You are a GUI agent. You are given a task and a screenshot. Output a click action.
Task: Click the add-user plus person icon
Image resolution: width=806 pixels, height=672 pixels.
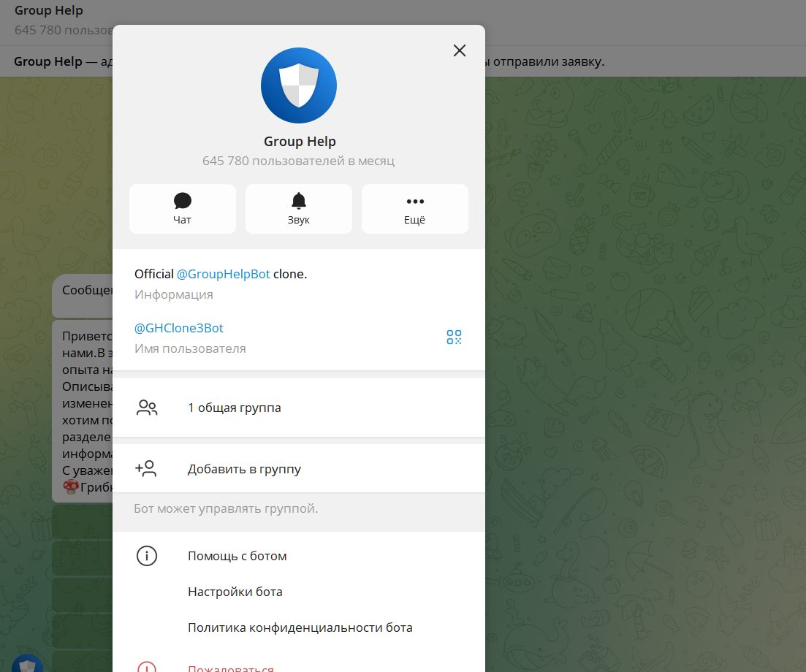tap(146, 468)
